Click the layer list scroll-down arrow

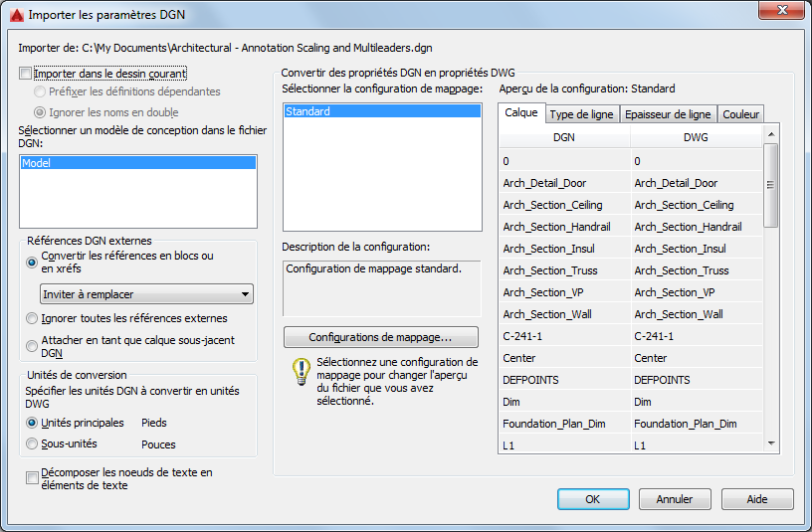[770, 443]
